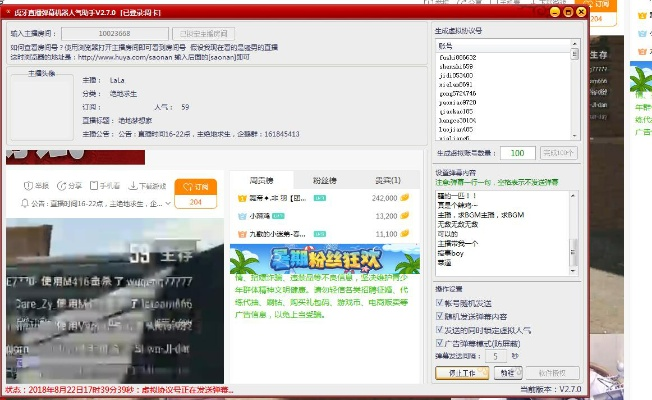The image size is (652, 400).
Task: Click the level badge on the 13,200 row
Action: click(x=278, y=216)
